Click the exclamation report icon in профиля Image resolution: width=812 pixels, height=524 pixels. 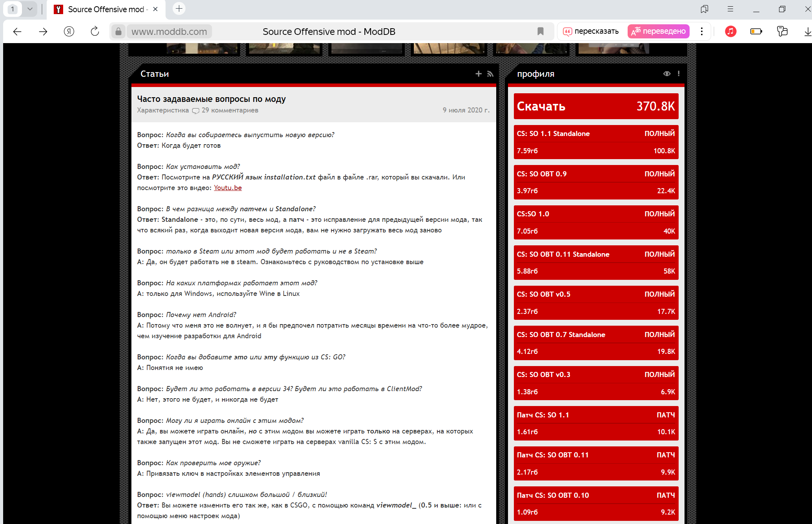coord(679,74)
